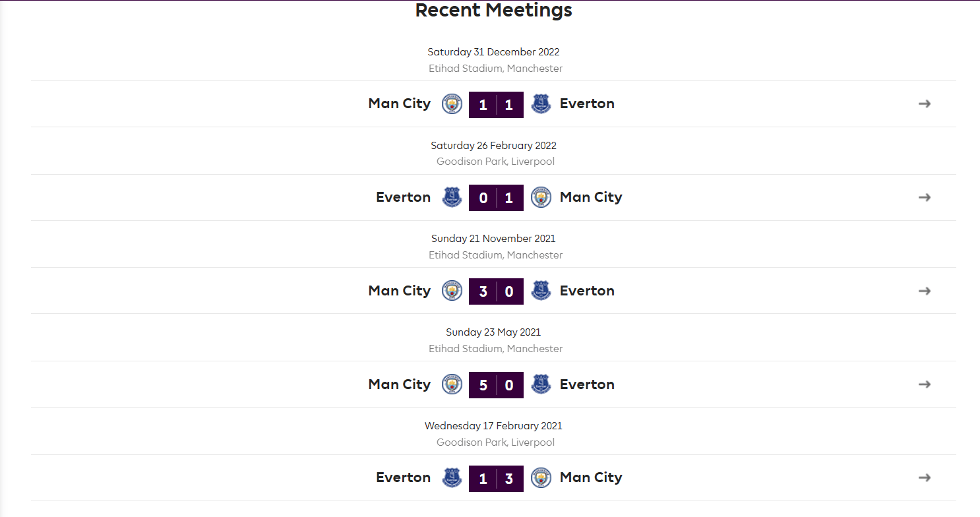This screenshot has width=980, height=517.
Task: Open 21 November 2021 match via arrow
Action: (x=925, y=291)
